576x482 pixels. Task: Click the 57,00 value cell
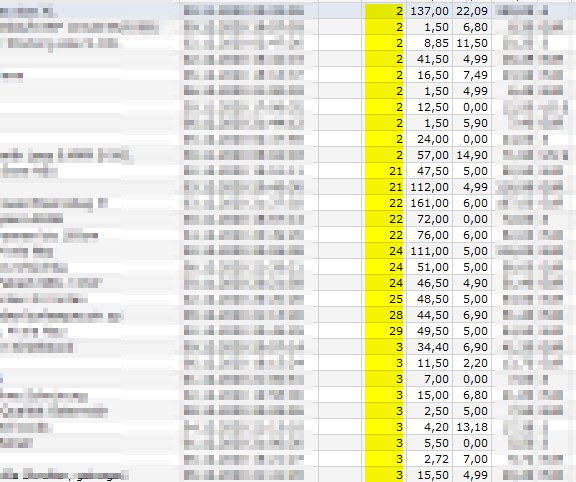429,155
